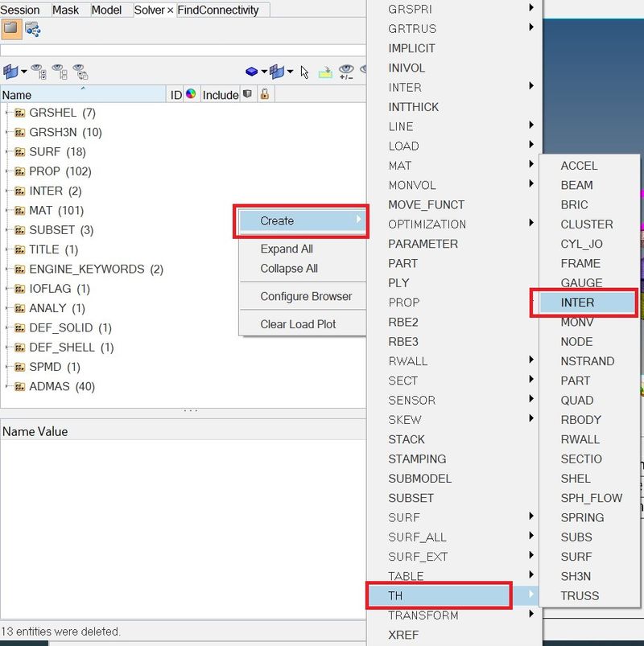
Task: Switch to the Mask tab
Action: click(x=67, y=10)
